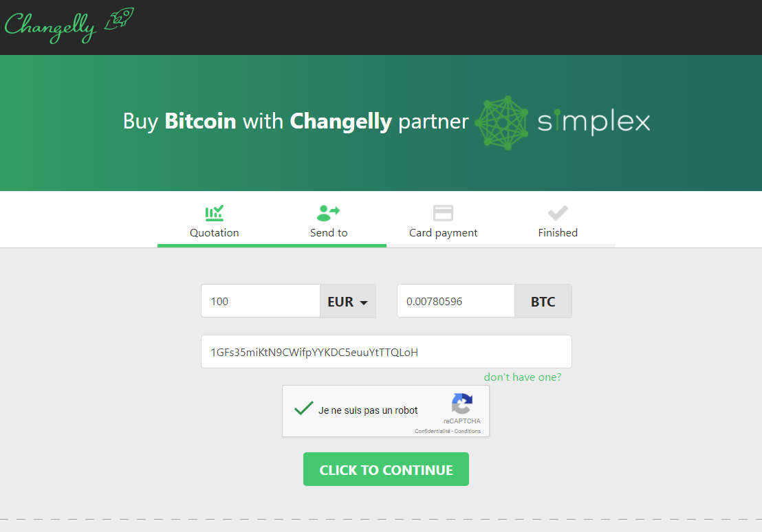The height and width of the screenshot is (532, 762).
Task: Toggle the 'Je ne suis pas un robot' checkbox
Action: coord(304,408)
